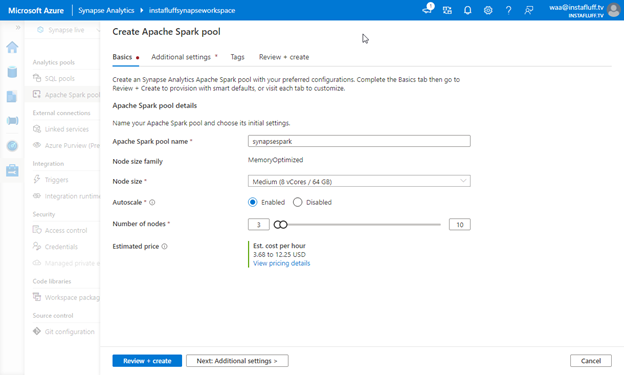Expand the left navigation pane chevrons
The image size is (624, 375).
[18, 27]
